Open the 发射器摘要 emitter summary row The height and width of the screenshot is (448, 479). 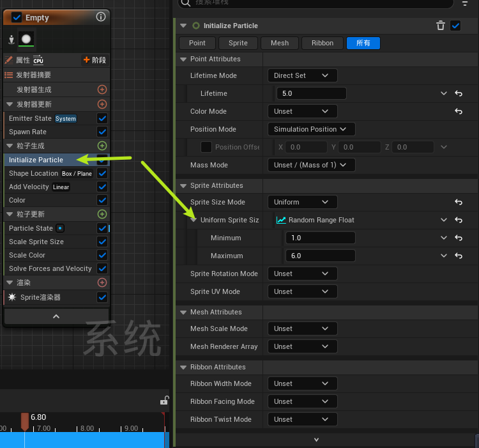tap(56, 75)
